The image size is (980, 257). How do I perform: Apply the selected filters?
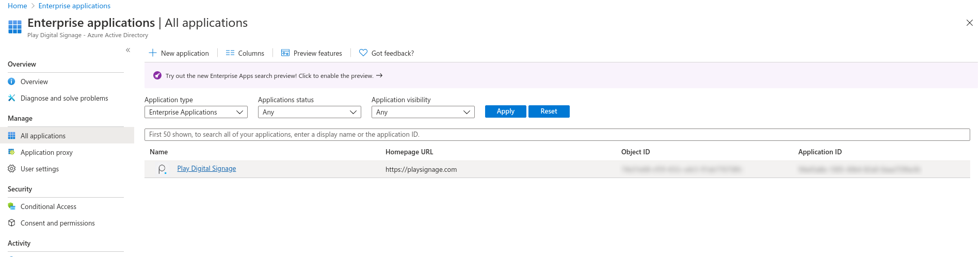click(x=506, y=111)
